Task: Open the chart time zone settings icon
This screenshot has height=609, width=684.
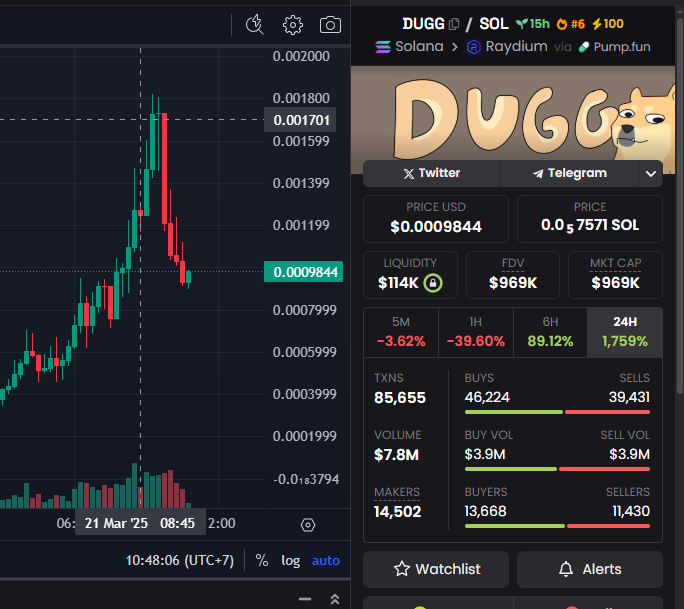Action: pyautogui.click(x=308, y=525)
